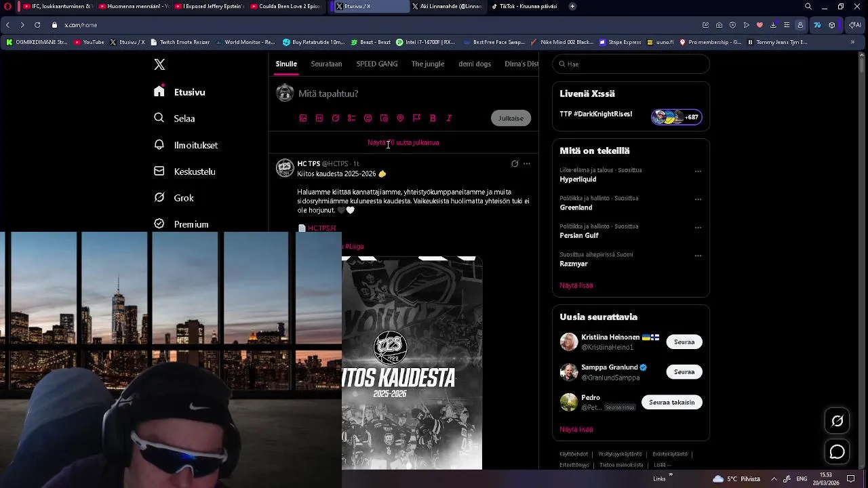Show the new posts with Näytä uutta julkaisua

(x=403, y=142)
